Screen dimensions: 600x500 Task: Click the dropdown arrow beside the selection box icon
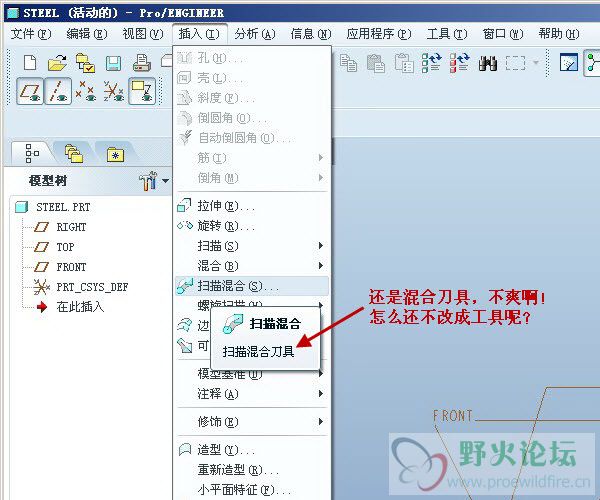(x=536, y=63)
